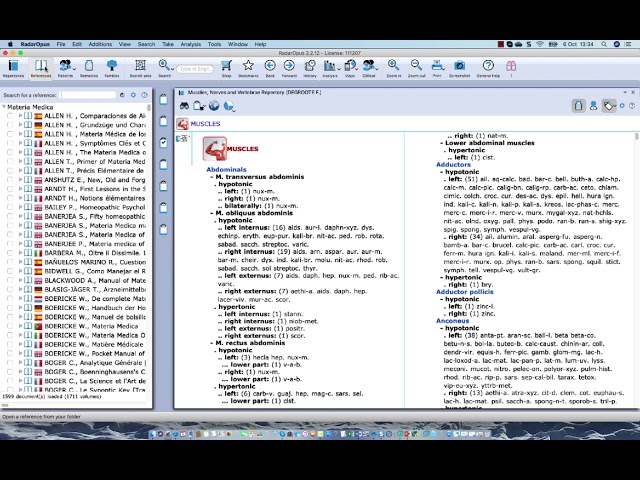Viewport: 640px width, 480px height.
Task: Open the History toolbar icon
Action: (310, 68)
